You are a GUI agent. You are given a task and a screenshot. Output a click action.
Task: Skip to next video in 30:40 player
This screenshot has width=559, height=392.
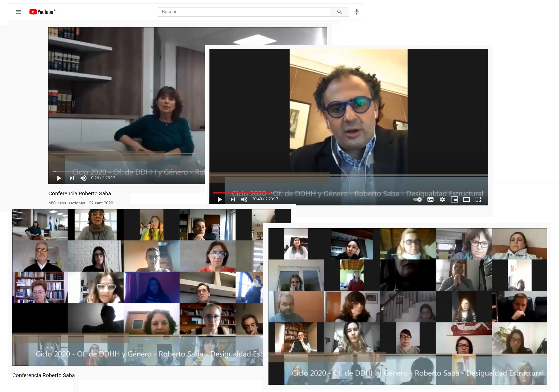click(233, 199)
